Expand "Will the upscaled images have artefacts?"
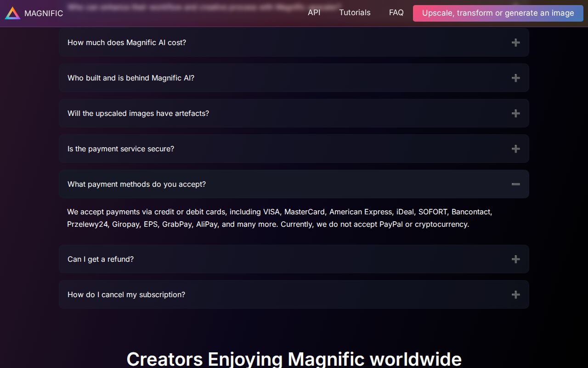The width and height of the screenshot is (588, 368). tap(138, 113)
